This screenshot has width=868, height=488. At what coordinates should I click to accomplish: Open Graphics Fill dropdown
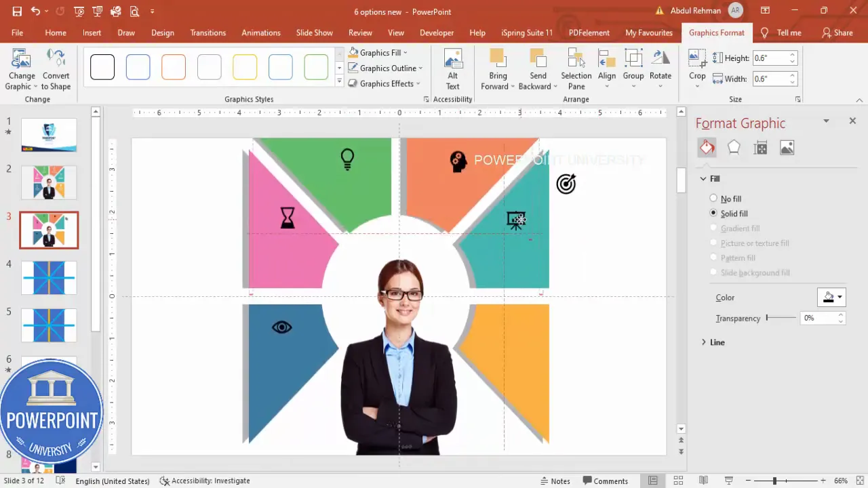[x=378, y=52]
